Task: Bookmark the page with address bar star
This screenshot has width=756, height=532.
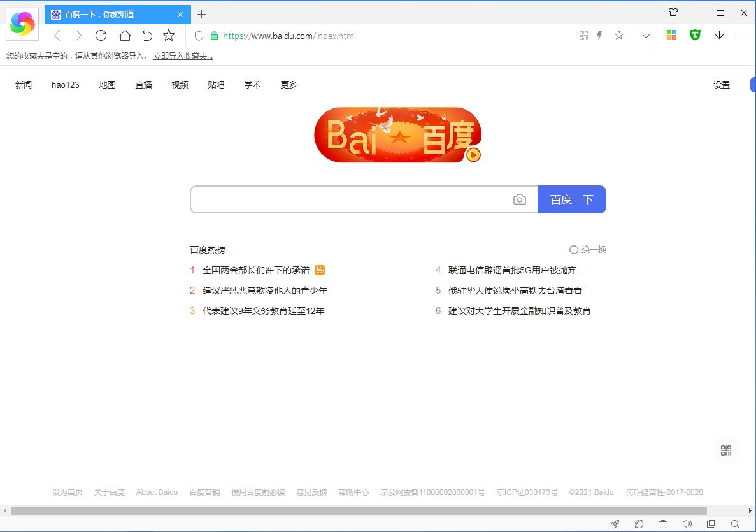Action: (x=618, y=36)
